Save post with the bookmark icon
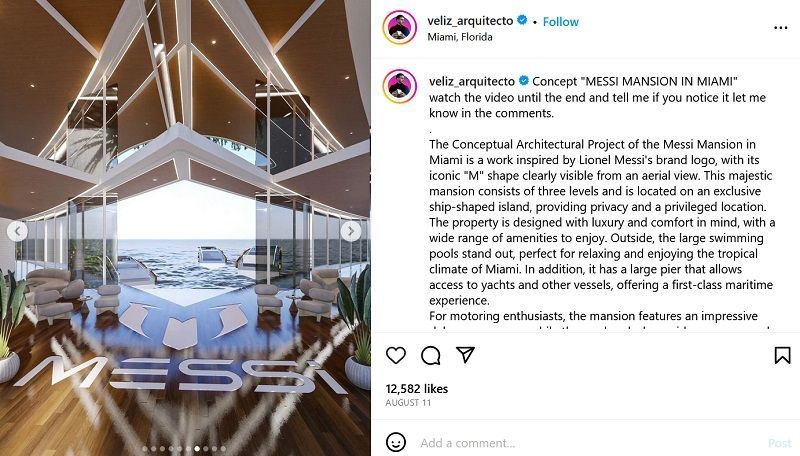 pos(782,355)
